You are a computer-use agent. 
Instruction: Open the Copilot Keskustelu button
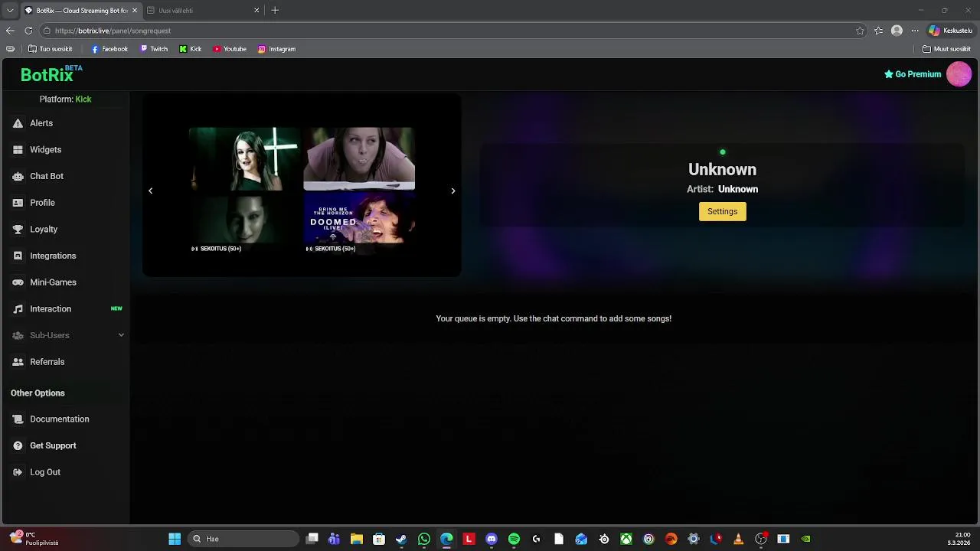(950, 31)
